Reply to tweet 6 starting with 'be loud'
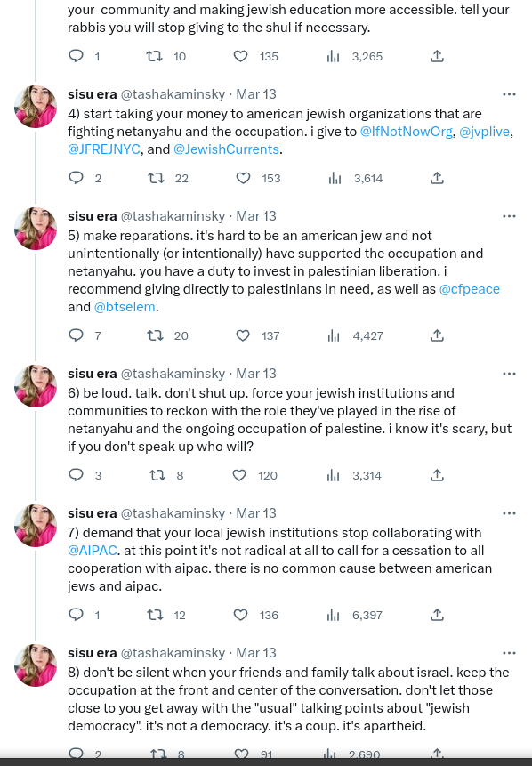Viewport: 532px width, 766px height. point(76,475)
